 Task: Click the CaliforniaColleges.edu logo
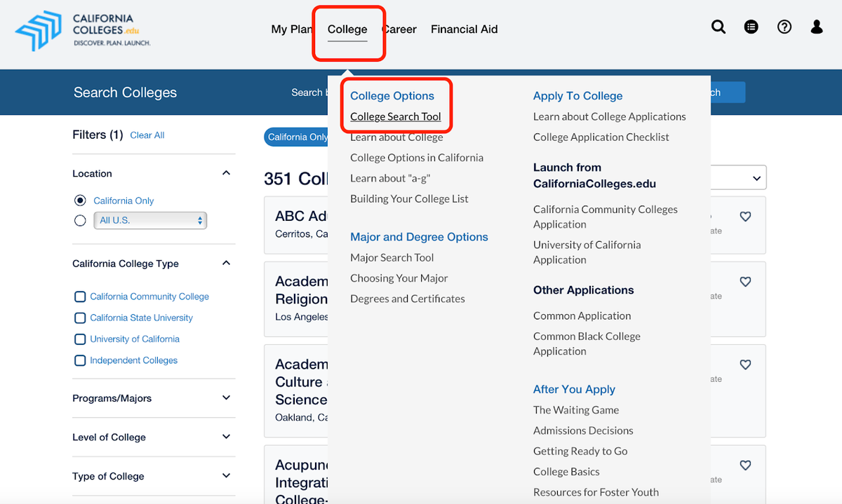[81, 29]
